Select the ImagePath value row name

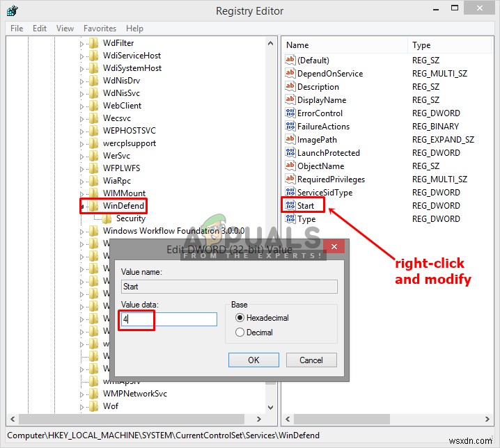click(317, 140)
